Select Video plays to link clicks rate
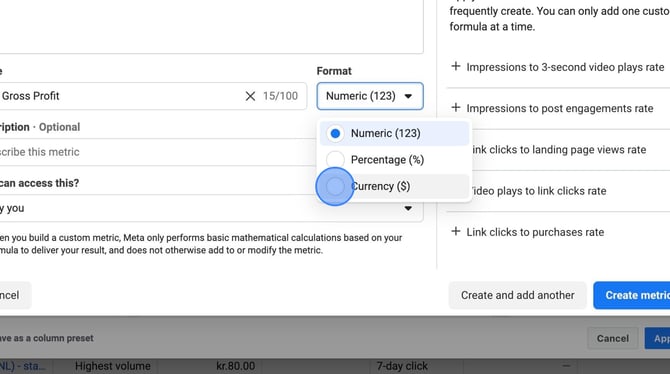 tap(539, 191)
